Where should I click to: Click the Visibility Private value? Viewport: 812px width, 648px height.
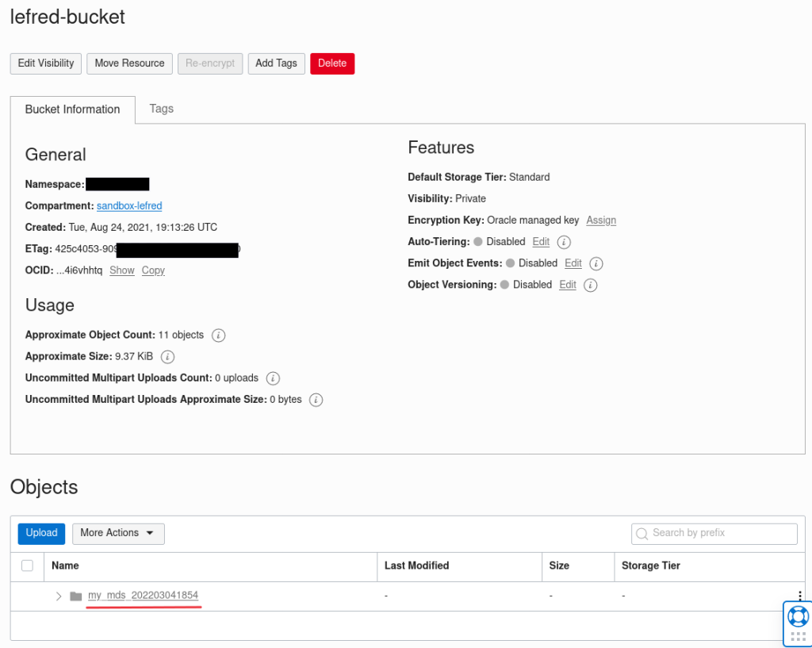(x=470, y=199)
